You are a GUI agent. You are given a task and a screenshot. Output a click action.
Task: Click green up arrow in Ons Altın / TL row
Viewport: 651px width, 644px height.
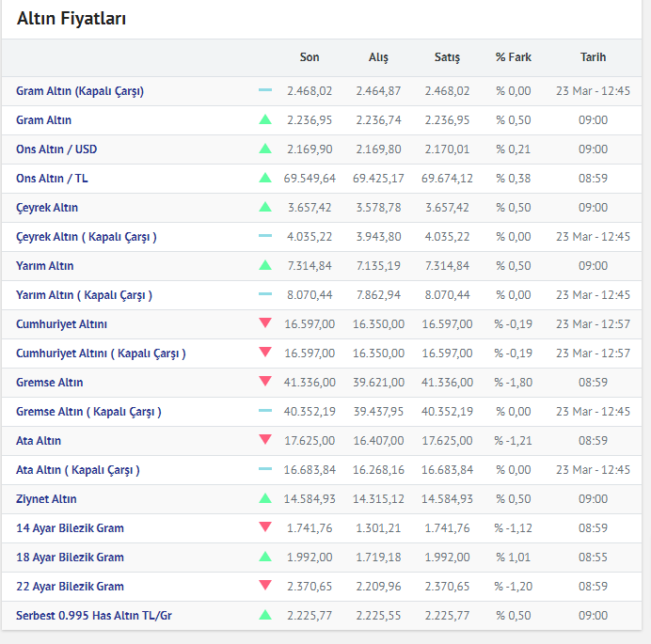[x=265, y=178]
